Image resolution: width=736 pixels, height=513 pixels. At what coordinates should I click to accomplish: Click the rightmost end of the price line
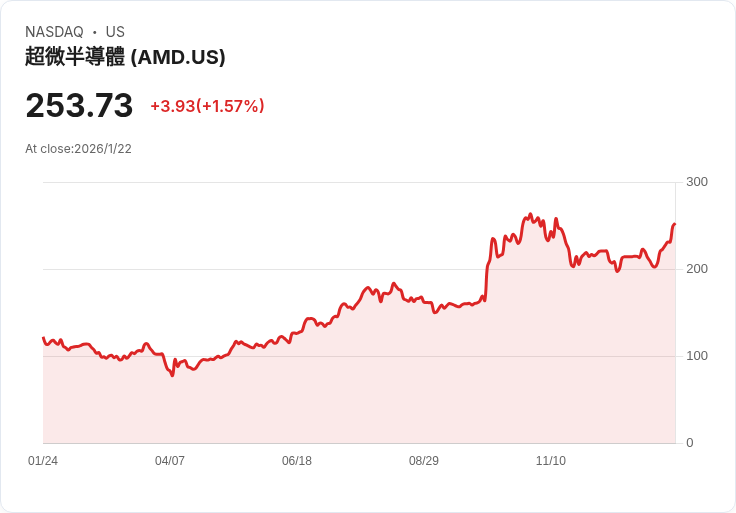675,224
